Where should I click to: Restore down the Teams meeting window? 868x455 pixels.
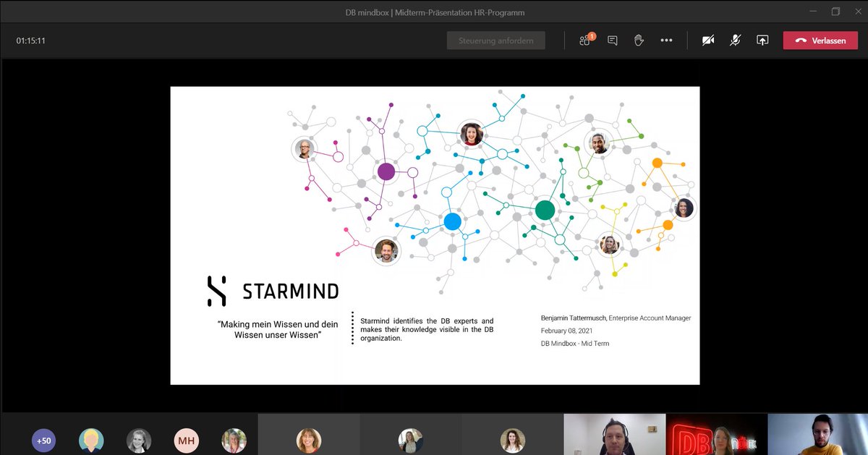[835, 12]
